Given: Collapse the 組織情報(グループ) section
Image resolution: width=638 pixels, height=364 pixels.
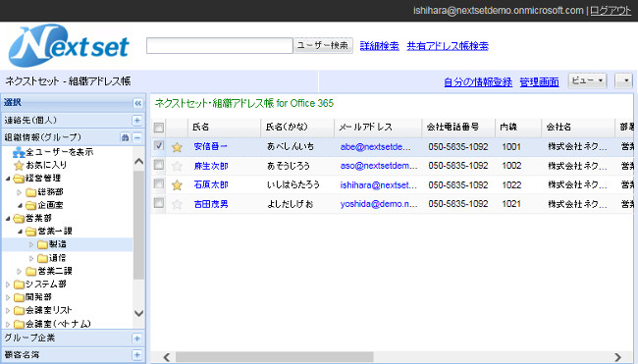Looking at the screenshot, I should coord(137,137).
